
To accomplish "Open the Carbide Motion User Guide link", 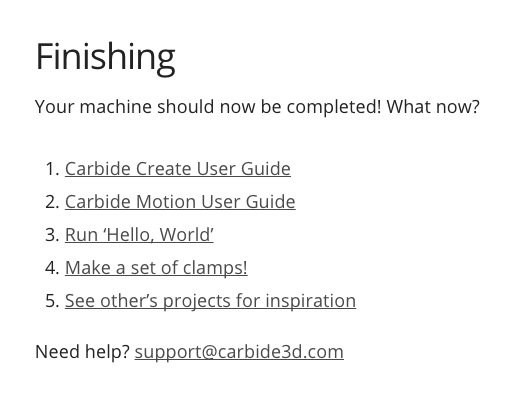I will [180, 201].
